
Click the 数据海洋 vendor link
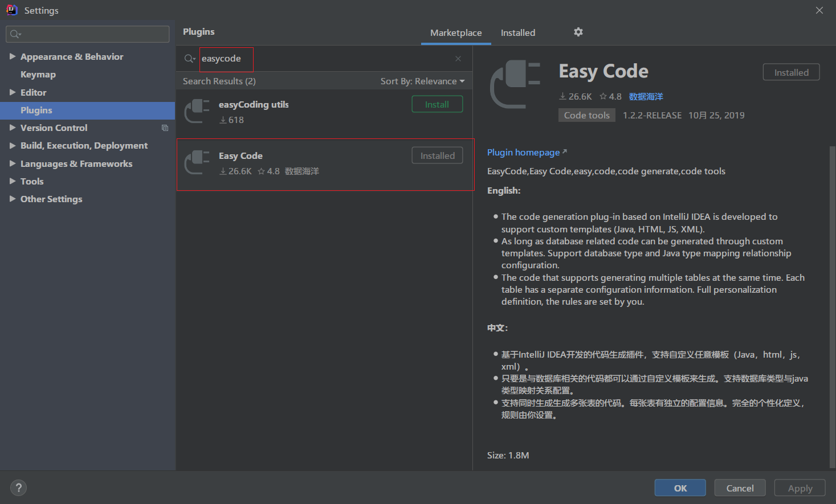point(646,96)
